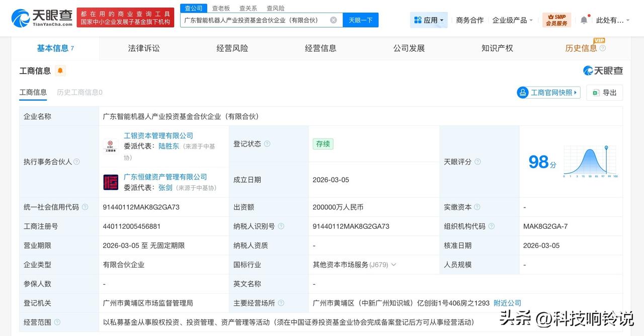Open the 工商官网快照 snapshot tool
Screen dimensions: 644x336
pos(548,92)
